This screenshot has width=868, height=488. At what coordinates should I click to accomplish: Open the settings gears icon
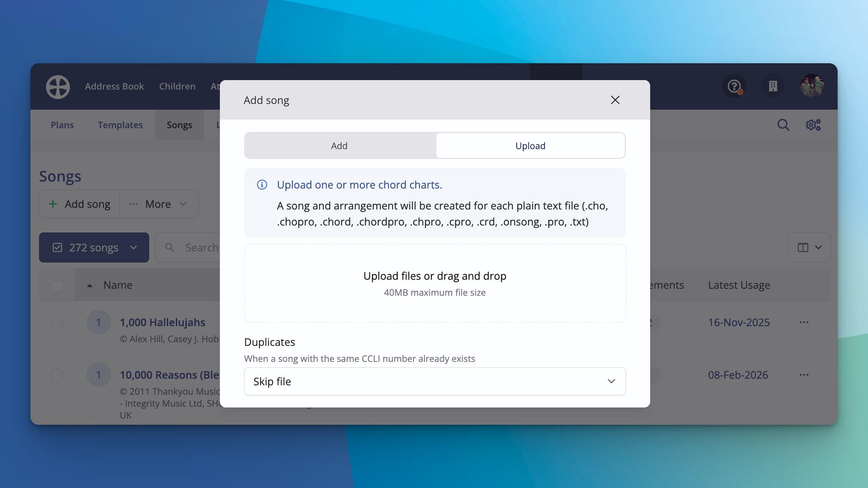(813, 124)
